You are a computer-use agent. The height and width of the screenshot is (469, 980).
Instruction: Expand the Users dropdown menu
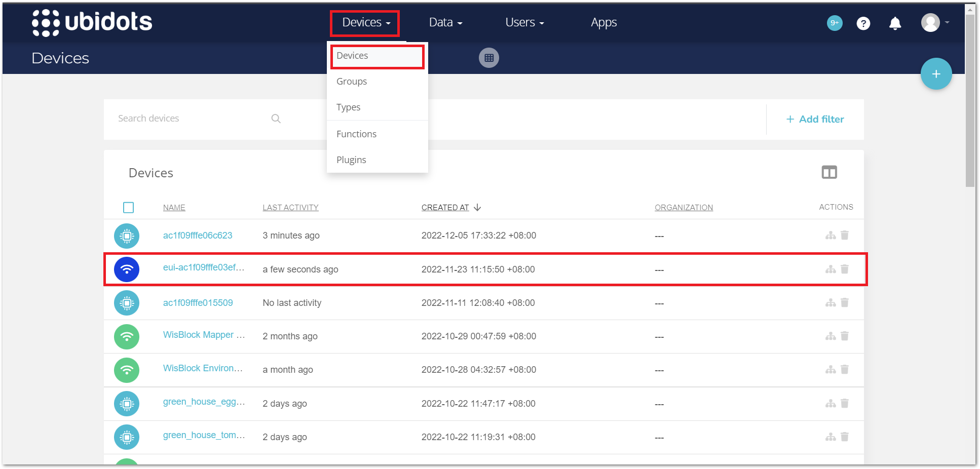tap(524, 22)
